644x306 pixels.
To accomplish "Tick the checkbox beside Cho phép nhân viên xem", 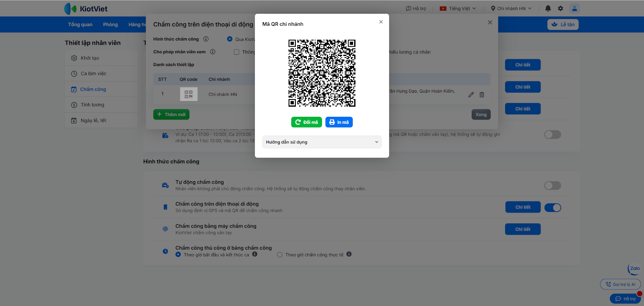I will pos(237,52).
